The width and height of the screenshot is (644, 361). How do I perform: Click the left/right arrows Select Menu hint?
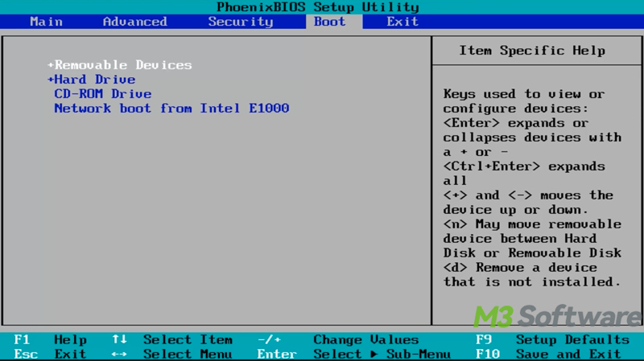(171, 354)
